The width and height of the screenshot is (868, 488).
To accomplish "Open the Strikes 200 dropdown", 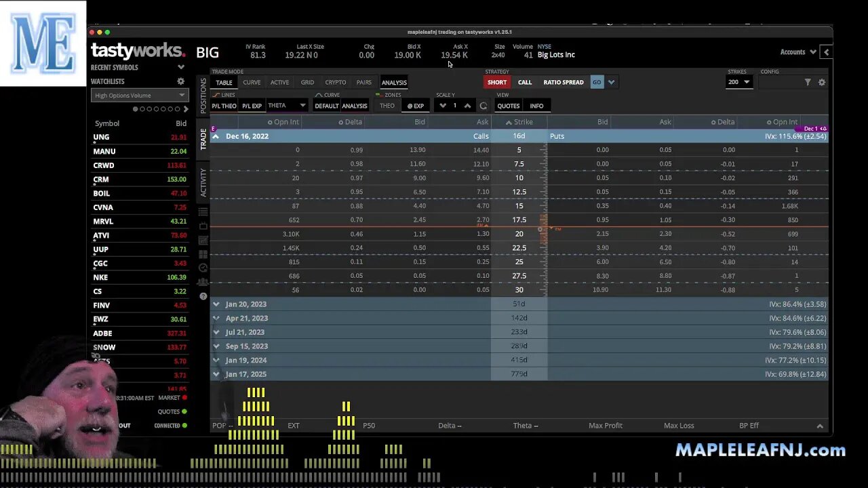I will click(738, 82).
